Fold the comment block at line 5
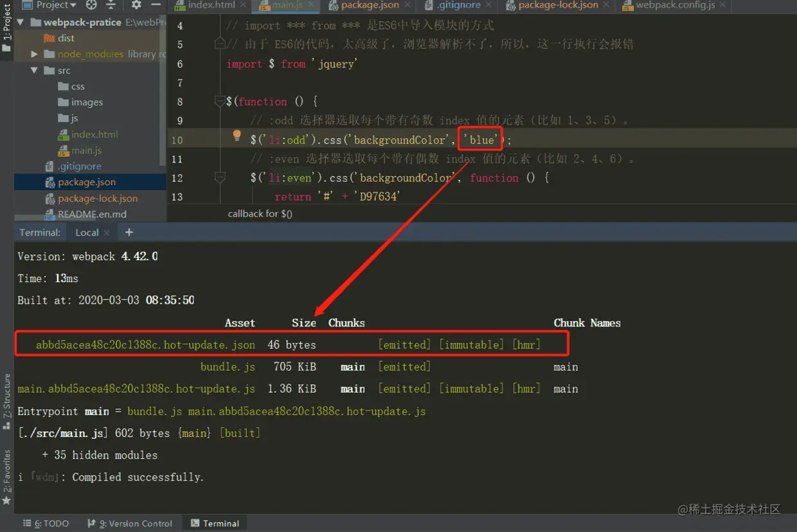 tap(220, 44)
